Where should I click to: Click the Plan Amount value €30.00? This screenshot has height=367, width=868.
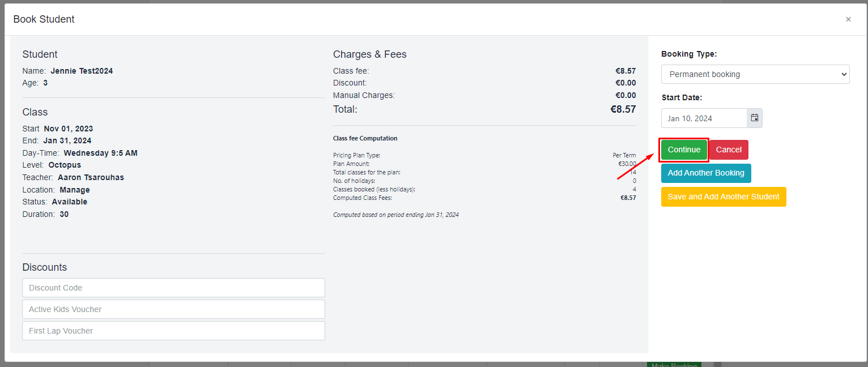pos(627,164)
